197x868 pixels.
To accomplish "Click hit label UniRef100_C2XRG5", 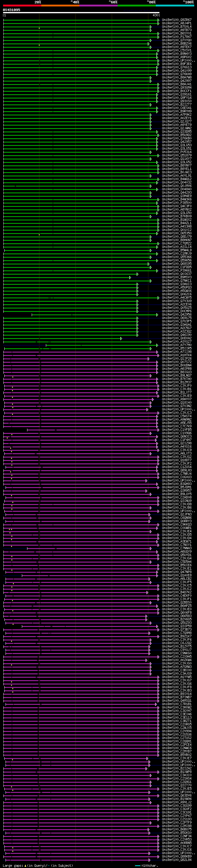I will tap(177, 724).
